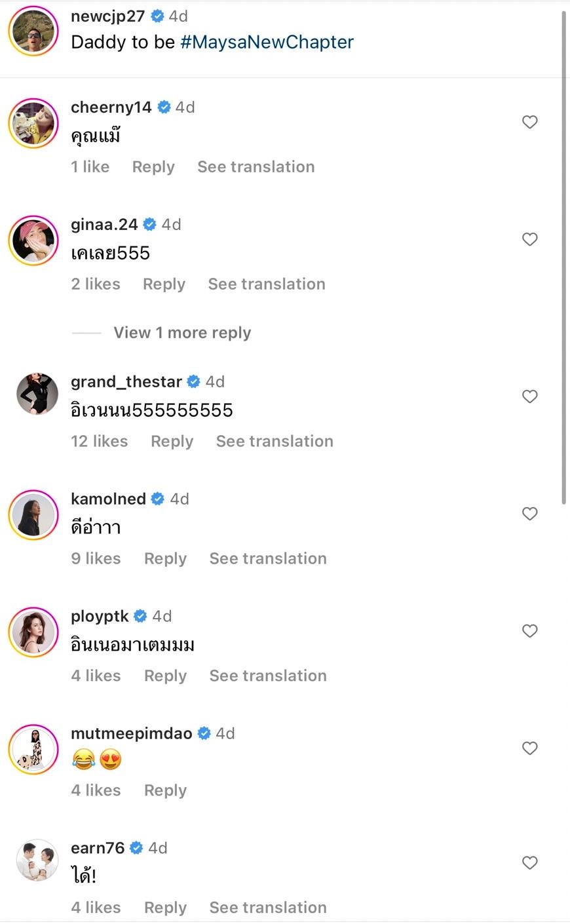Like grand_thestar's comment

tap(529, 396)
